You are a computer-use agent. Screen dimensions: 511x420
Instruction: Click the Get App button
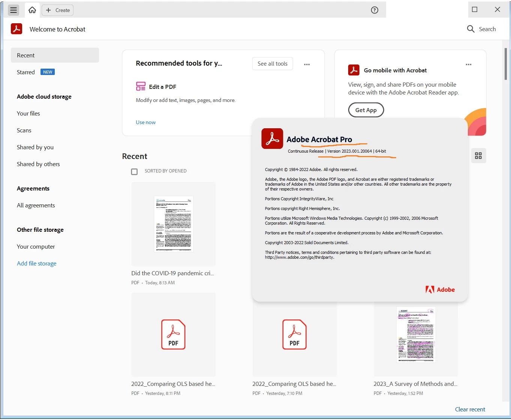(366, 110)
